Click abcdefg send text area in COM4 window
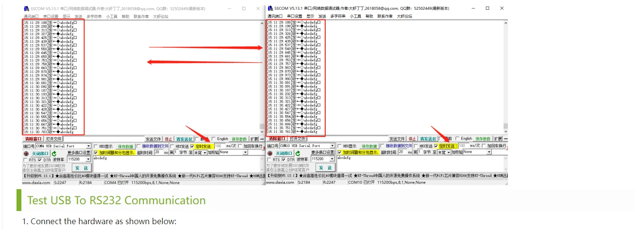Image resolution: width=644 pixels, height=230 pixels. tap(178, 164)
